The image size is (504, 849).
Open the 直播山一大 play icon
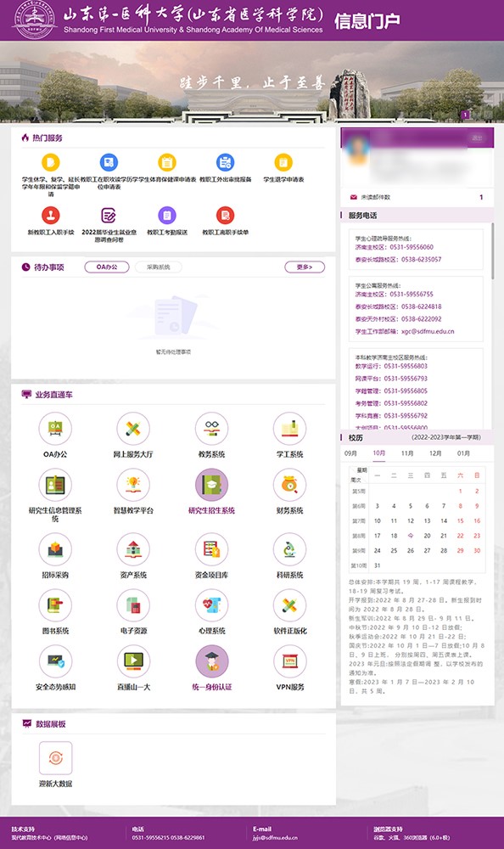pyautogui.click(x=133, y=661)
